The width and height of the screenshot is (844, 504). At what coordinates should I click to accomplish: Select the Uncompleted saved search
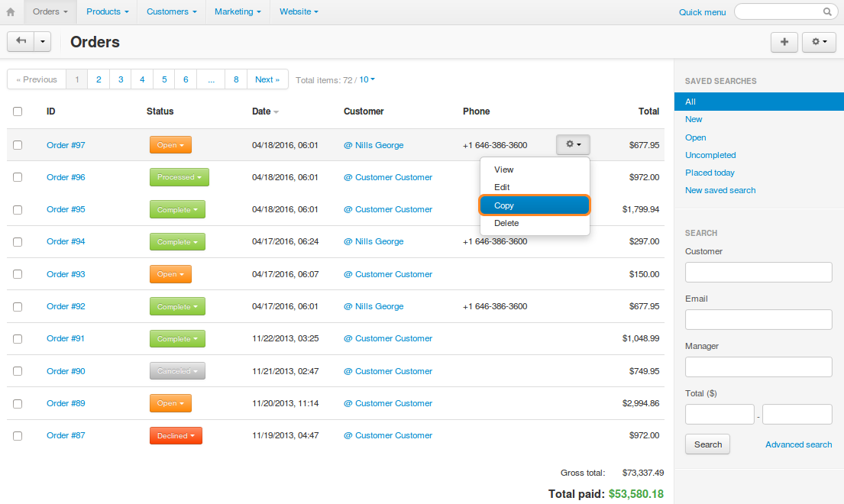pos(710,155)
